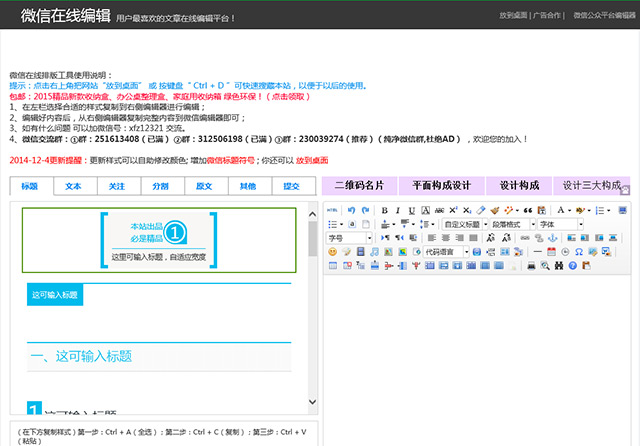Screen dimensions: 640x446
Task: Toggle the font border A icon
Action: 425,210
